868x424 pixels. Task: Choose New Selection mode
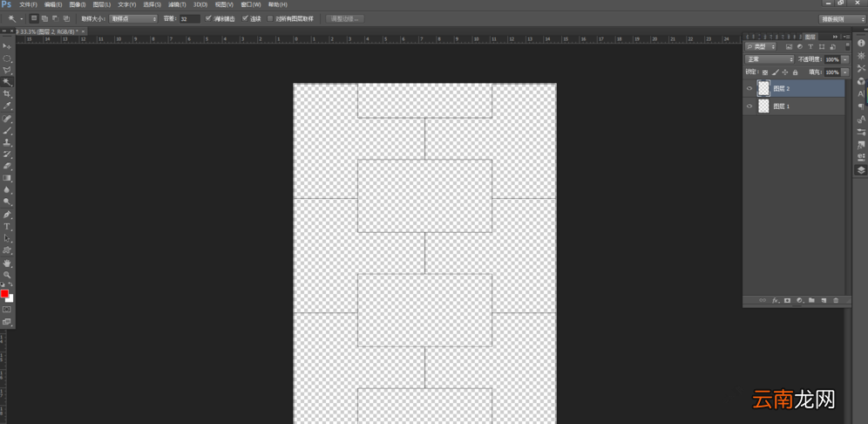pos(34,18)
